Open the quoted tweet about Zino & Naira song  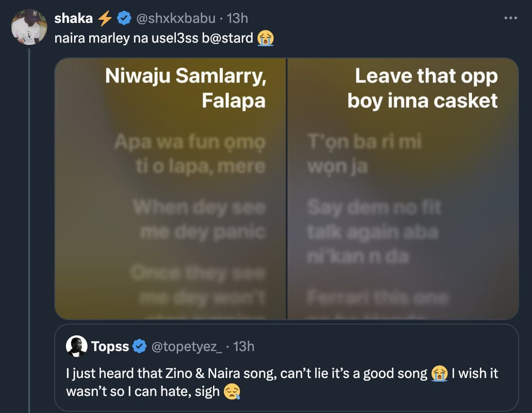(x=286, y=382)
